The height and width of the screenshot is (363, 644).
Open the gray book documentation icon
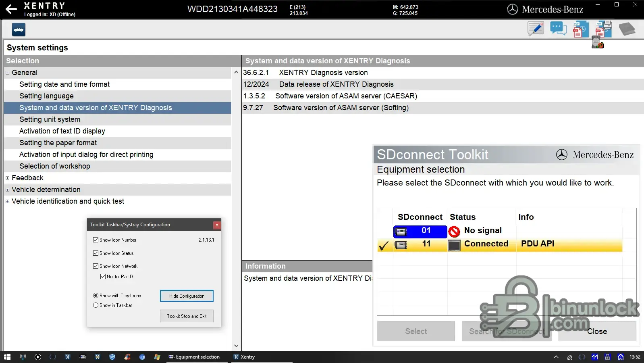(627, 29)
